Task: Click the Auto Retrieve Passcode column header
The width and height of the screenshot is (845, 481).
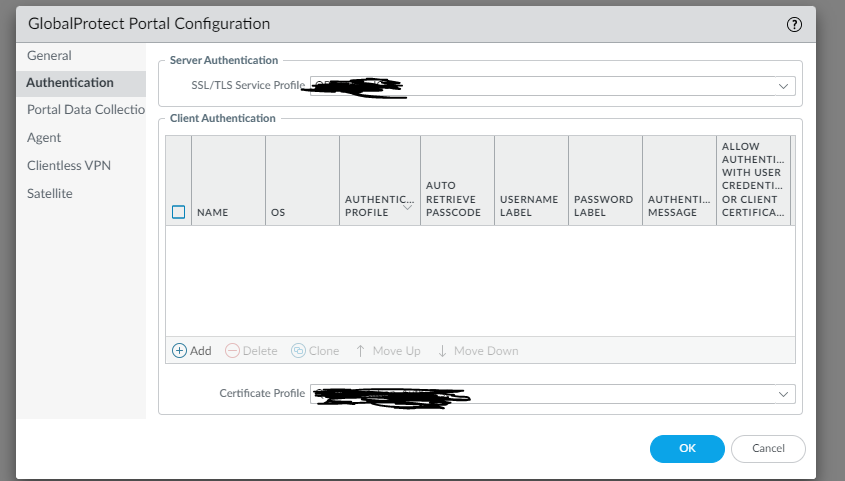Action: tap(457, 181)
